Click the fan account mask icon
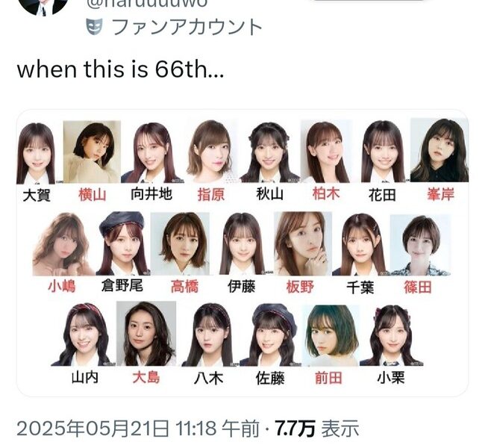This screenshot has width=485, height=448. (94, 27)
